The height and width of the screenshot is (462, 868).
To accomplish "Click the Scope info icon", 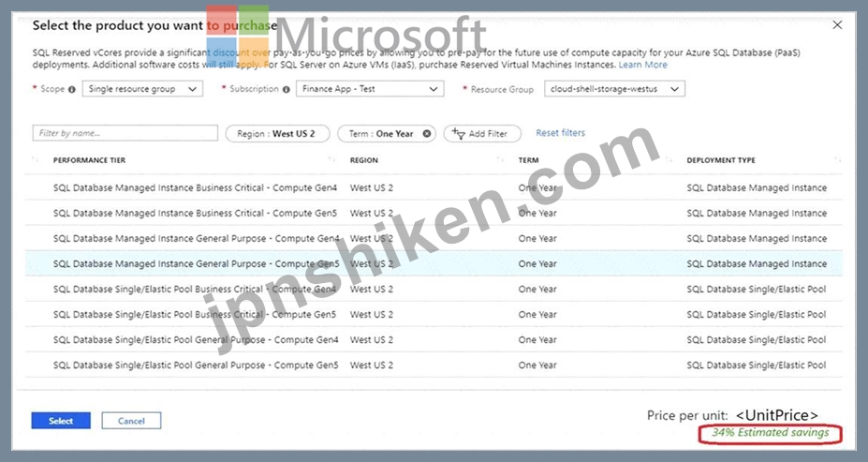I will tap(72, 89).
